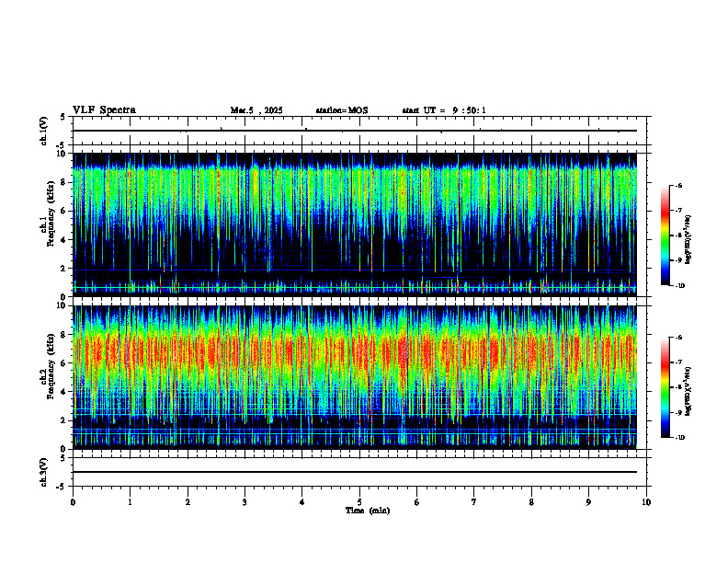Select the "start UT = 9 :50: 1" text
728x563 pixels.
[x=444, y=110]
